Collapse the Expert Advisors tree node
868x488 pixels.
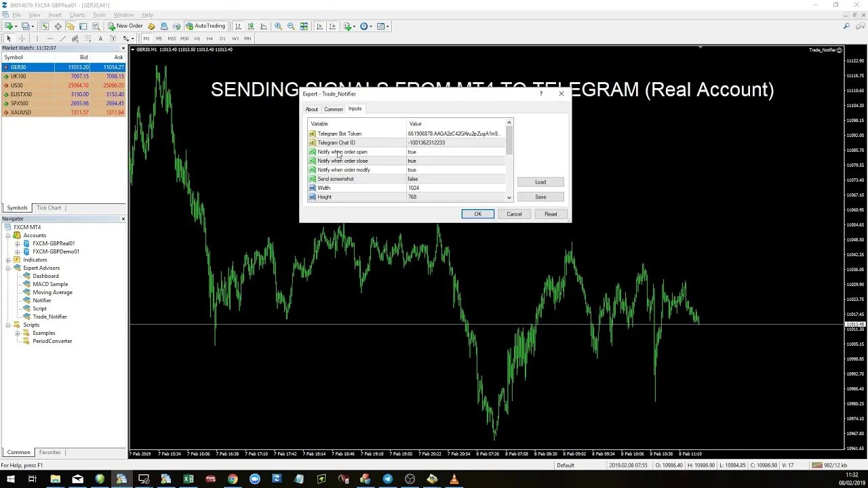(x=9, y=268)
